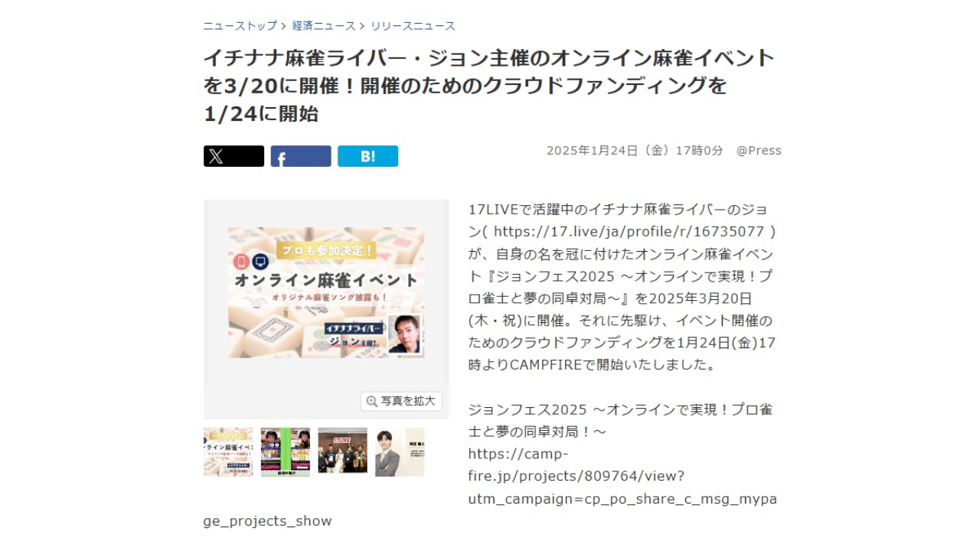Click the @Press source label
The width and height of the screenshot is (980, 551).
pos(759,151)
